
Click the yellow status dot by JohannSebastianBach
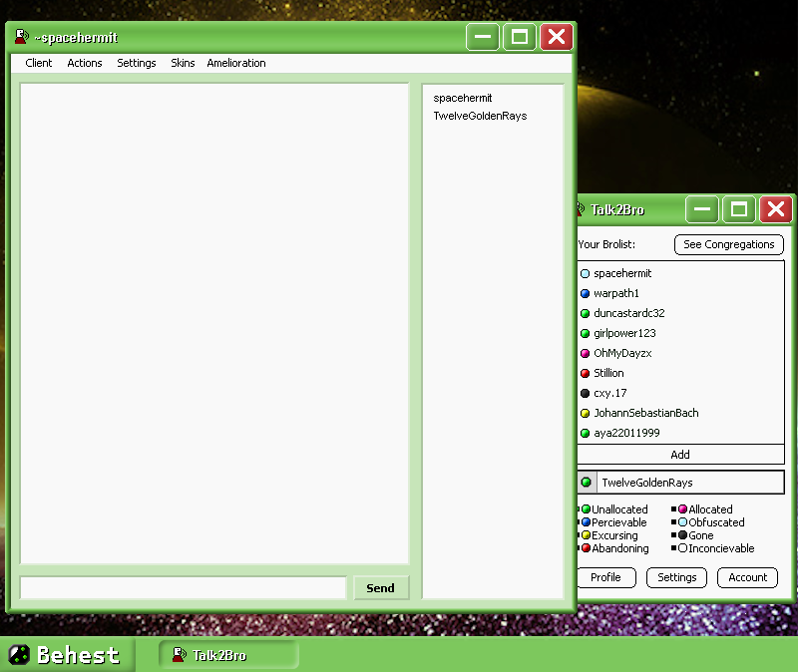[x=586, y=414]
